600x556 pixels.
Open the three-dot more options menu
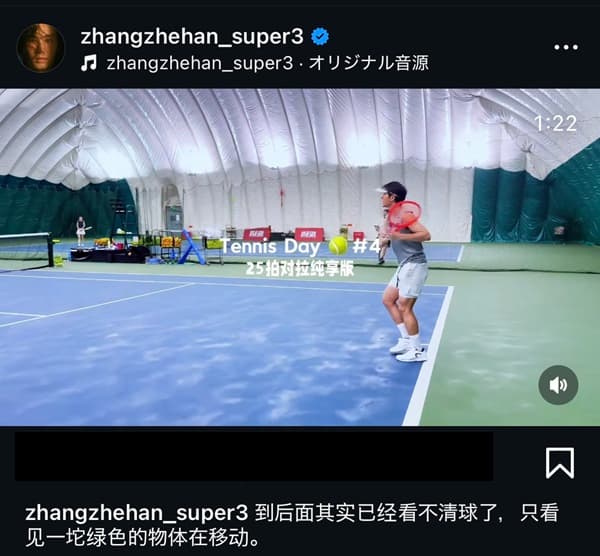pos(566,47)
